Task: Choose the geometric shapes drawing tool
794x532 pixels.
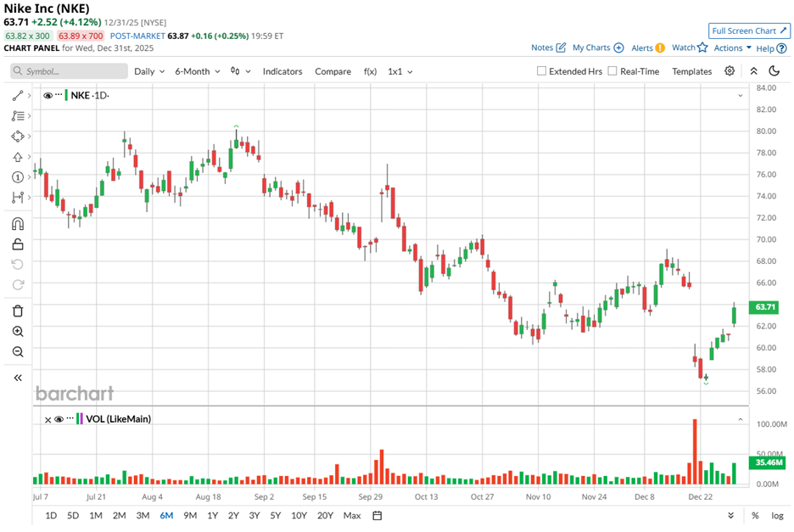Action: click(x=18, y=137)
